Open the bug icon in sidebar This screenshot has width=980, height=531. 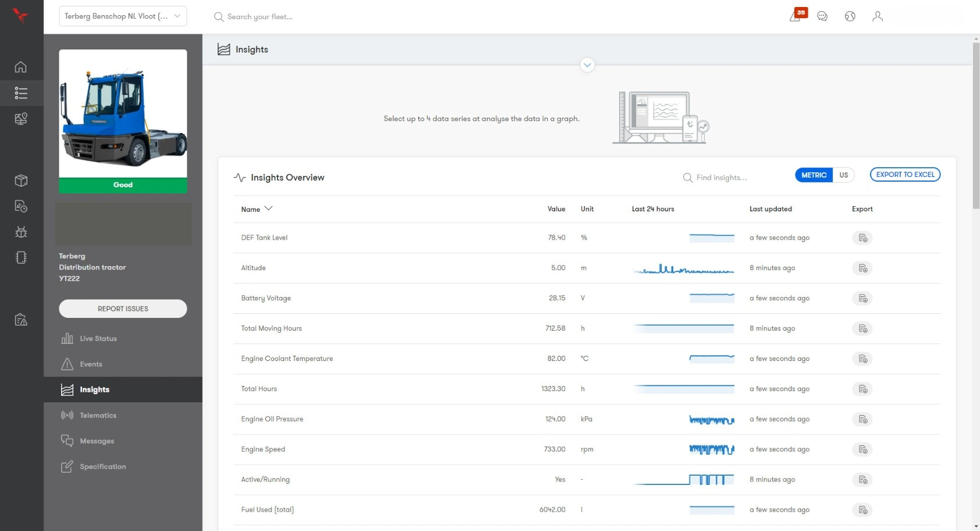click(x=21, y=232)
